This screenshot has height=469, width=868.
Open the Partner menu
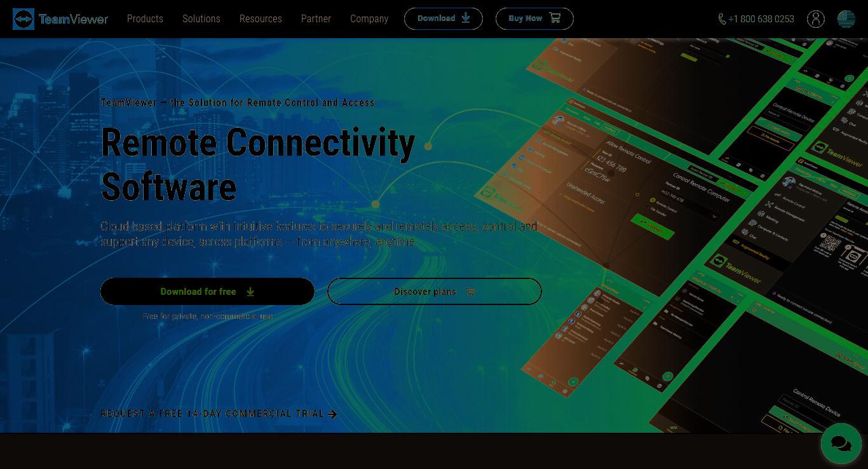pos(316,19)
